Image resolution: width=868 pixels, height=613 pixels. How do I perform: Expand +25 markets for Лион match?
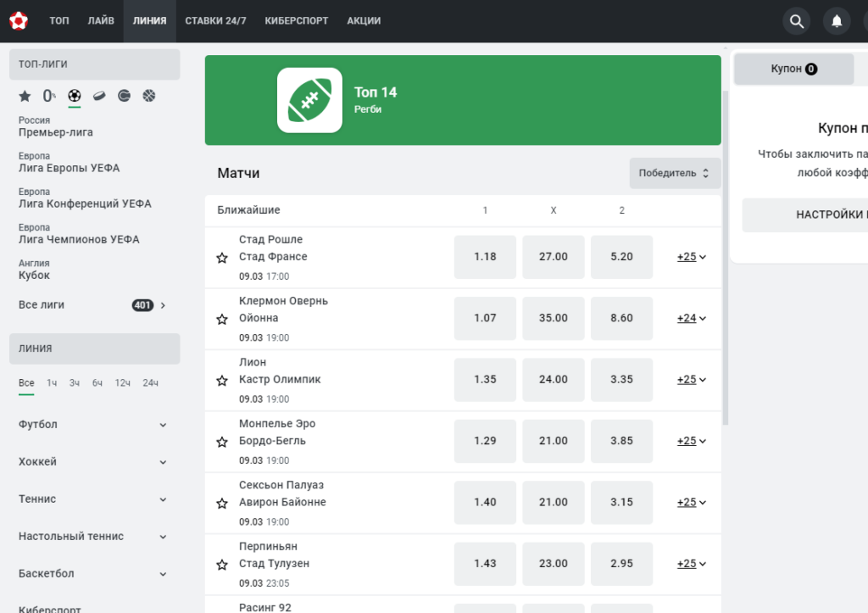point(692,380)
